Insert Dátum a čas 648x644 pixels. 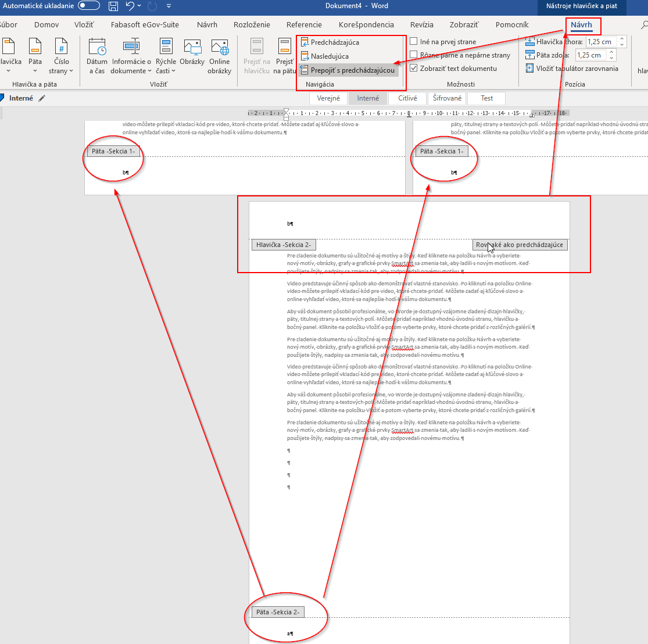(96, 56)
